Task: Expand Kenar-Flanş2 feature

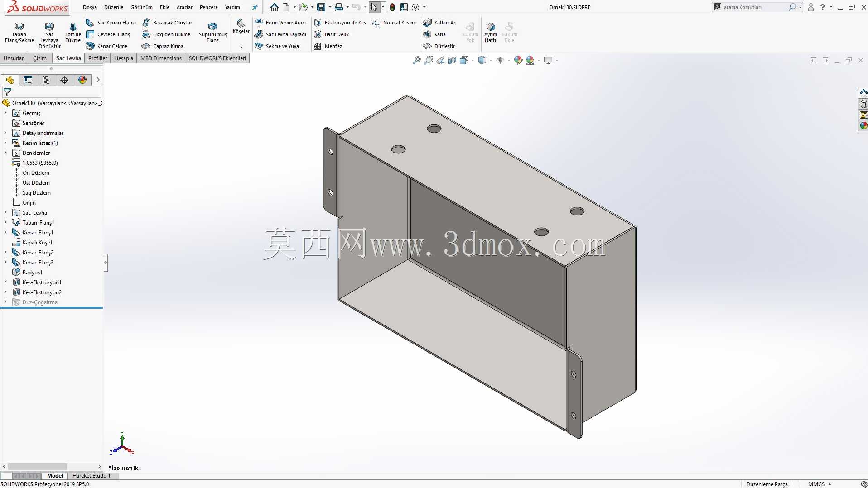Action: tap(5, 252)
